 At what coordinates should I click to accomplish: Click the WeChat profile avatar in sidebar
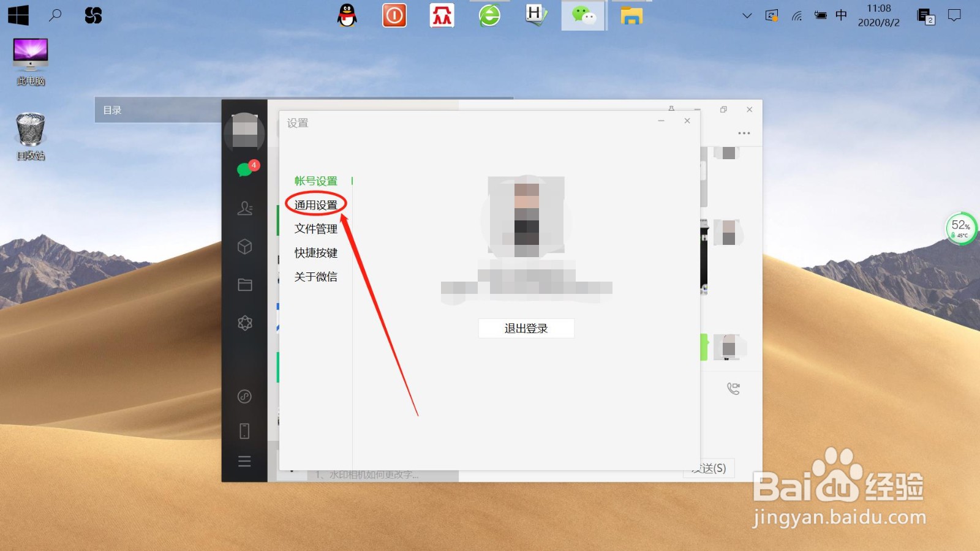coord(244,132)
